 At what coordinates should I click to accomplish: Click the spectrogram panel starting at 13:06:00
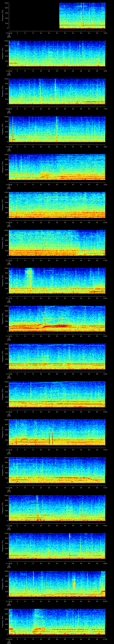(57, 91)
